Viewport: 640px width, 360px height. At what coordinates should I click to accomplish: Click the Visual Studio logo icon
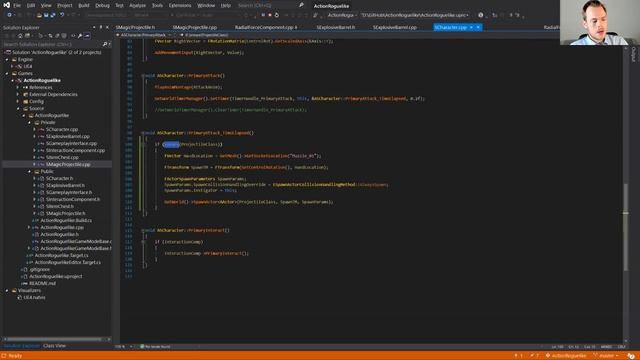(7, 5)
